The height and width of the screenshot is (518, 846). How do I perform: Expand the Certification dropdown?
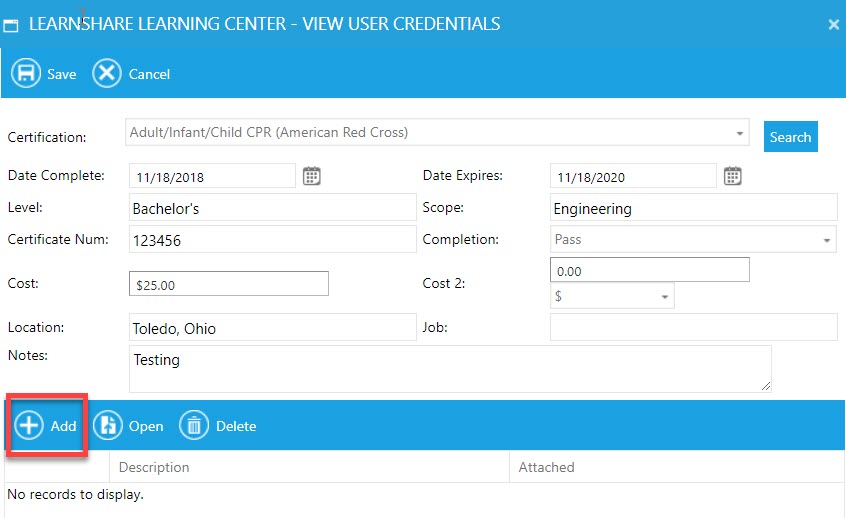click(740, 133)
